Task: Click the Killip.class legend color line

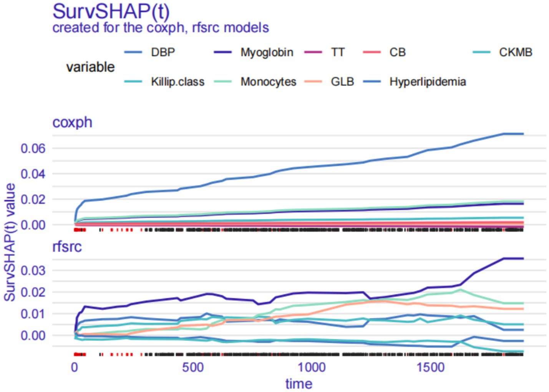Action: click(133, 81)
